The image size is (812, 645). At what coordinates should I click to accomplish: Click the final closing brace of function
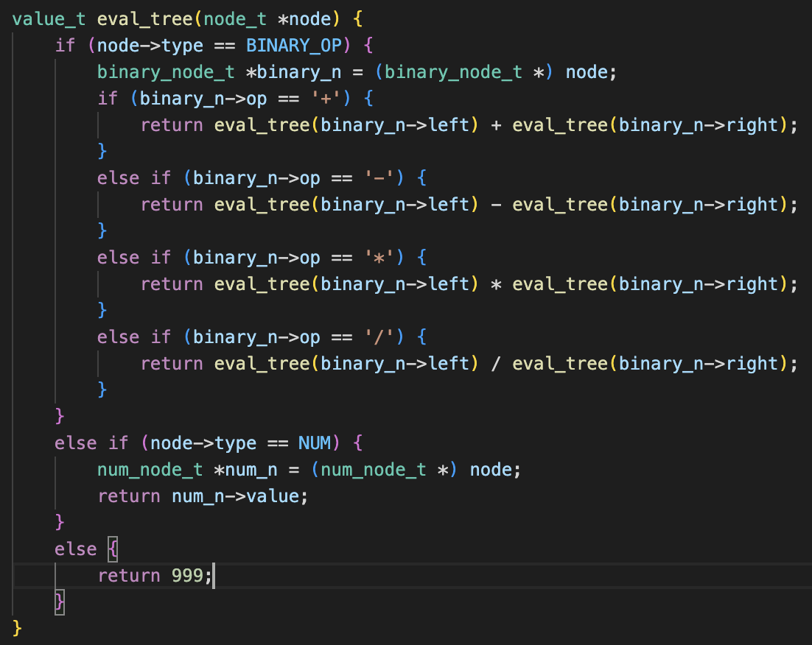18,629
